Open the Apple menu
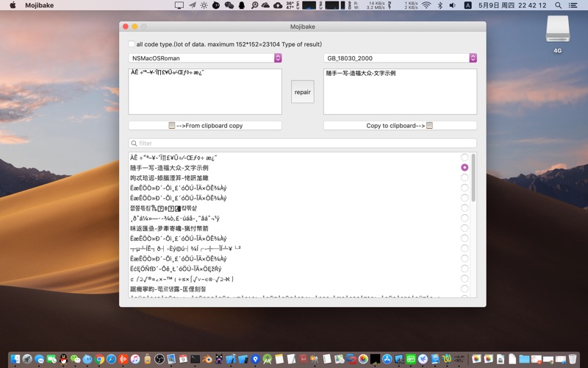The image size is (588, 368). pos(12,5)
